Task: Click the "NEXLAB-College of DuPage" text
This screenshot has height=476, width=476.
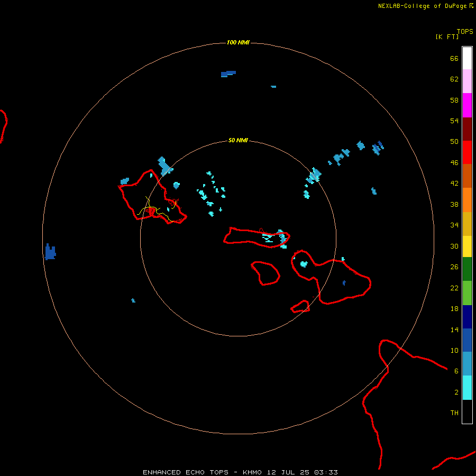Action: point(422,6)
